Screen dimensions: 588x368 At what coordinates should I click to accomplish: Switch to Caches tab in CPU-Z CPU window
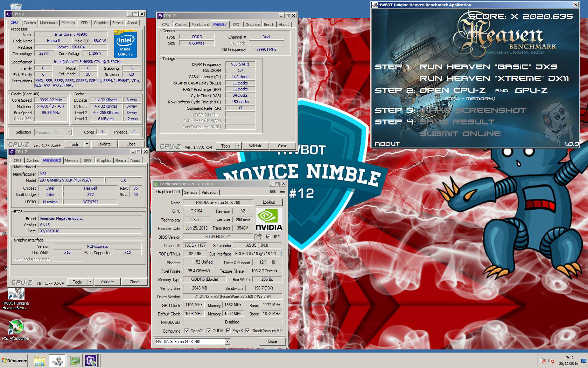tap(30, 23)
